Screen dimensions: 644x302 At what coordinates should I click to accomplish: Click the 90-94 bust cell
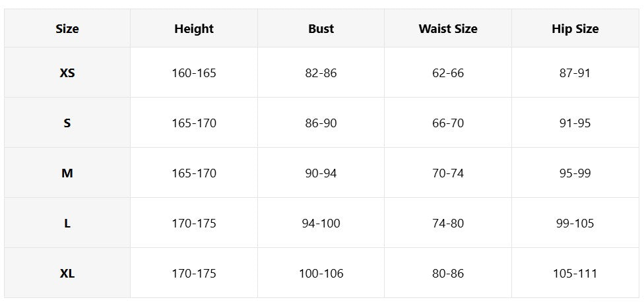[321, 173]
